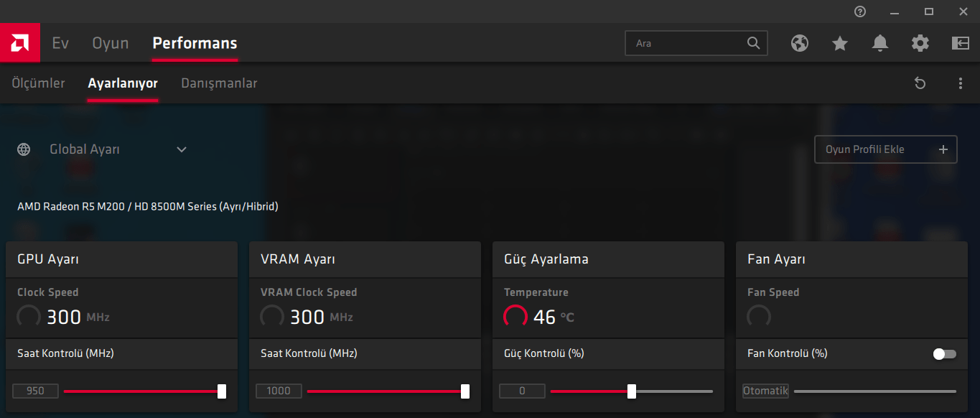The height and width of the screenshot is (418, 980).
Task: Switch to the Ev tab
Action: (x=60, y=43)
